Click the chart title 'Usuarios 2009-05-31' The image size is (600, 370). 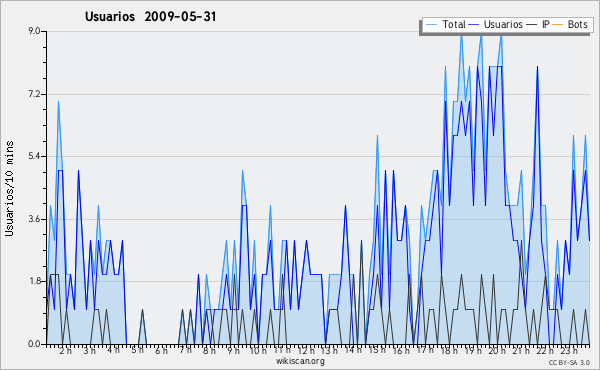point(150,16)
